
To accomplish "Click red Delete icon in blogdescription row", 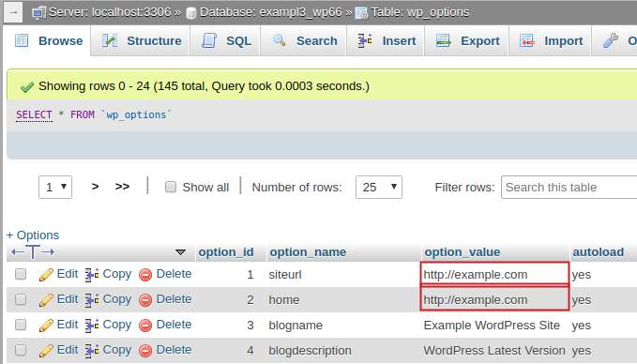I will [x=145, y=351].
